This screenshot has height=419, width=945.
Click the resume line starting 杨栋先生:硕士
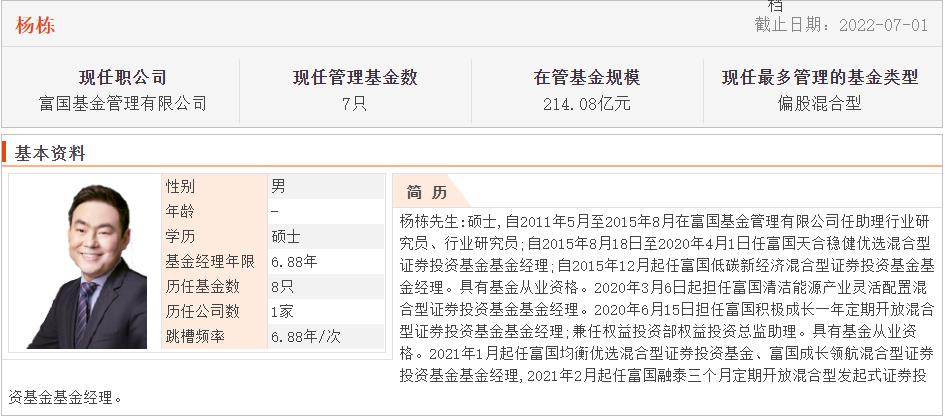point(665,222)
